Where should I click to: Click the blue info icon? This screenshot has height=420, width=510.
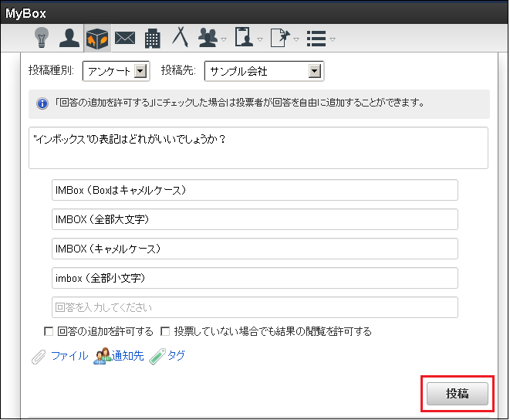click(42, 103)
